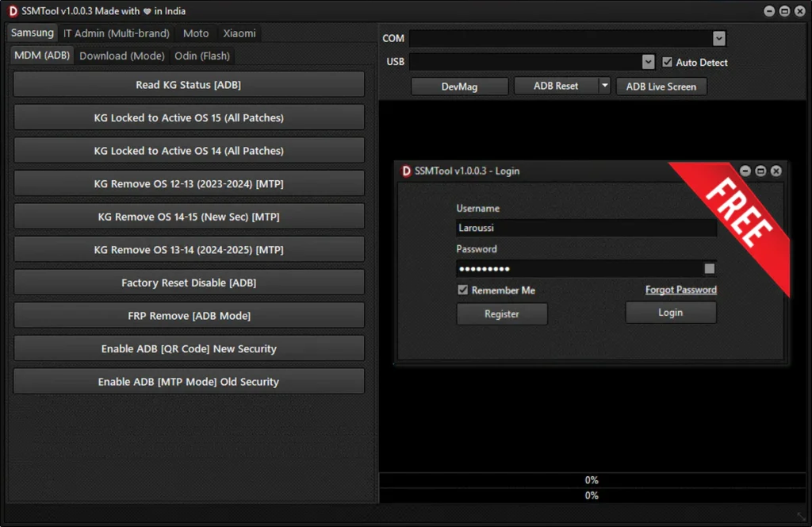Maximize the main SSMTool window
The height and width of the screenshot is (527, 812).
coord(784,11)
